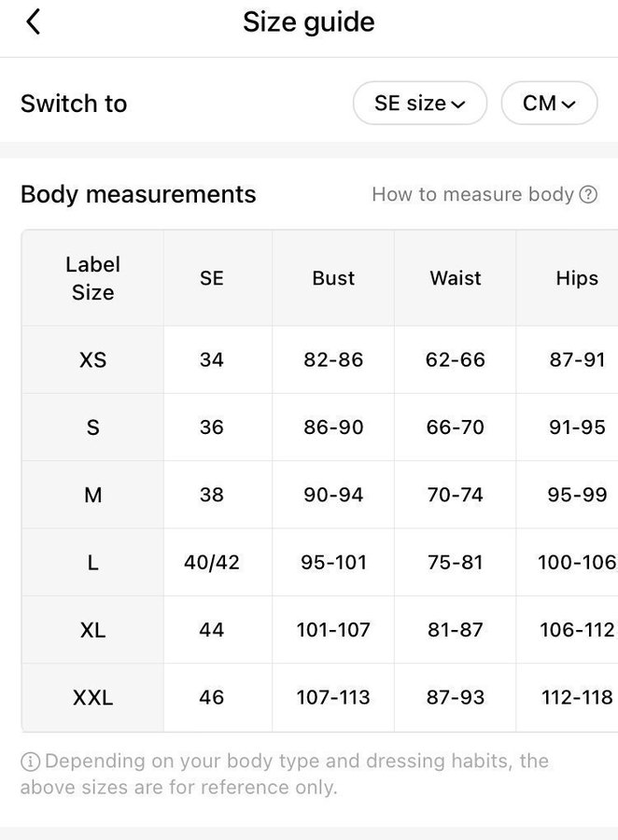
Task: Click the Bust column header
Action: click(333, 278)
